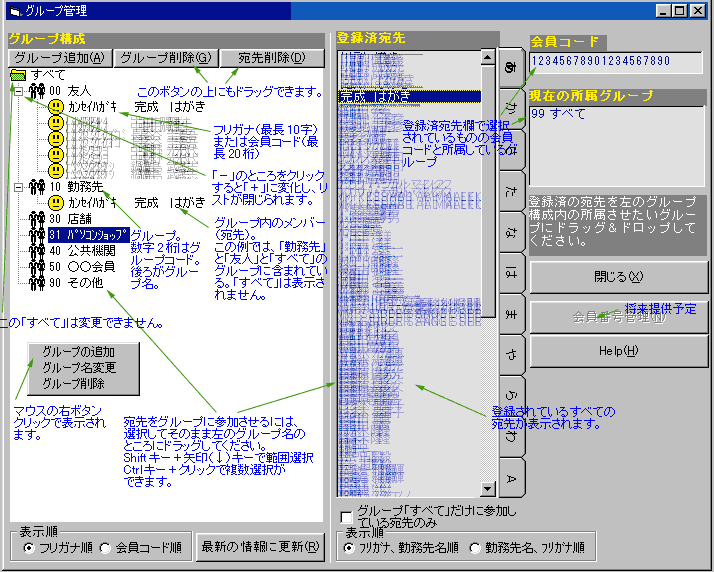Click the people icon for 10 勤務先 group
The image size is (714, 572).
(x=38, y=187)
